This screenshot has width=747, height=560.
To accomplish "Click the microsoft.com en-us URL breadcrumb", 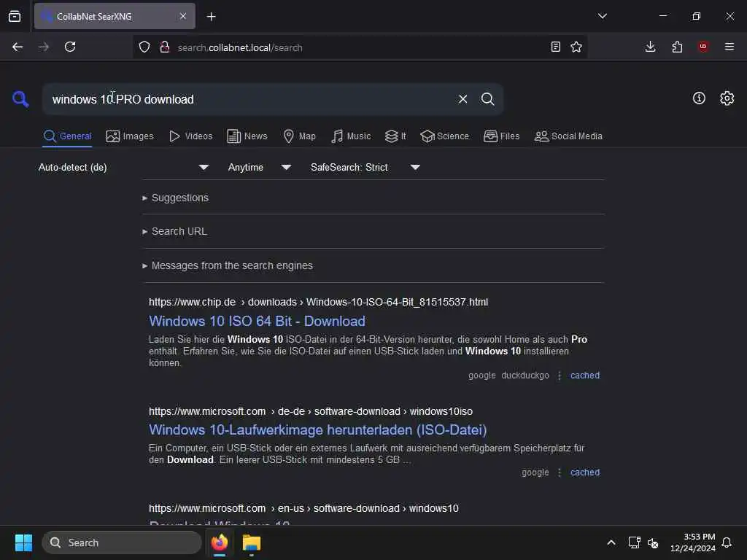I will tap(303, 508).
